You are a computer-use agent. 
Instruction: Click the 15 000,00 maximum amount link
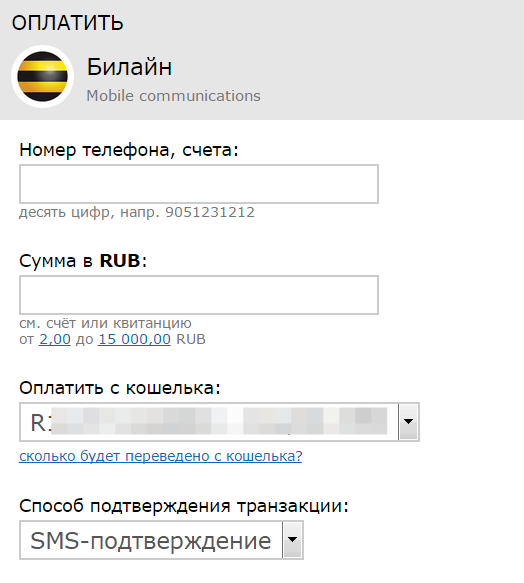pos(134,339)
